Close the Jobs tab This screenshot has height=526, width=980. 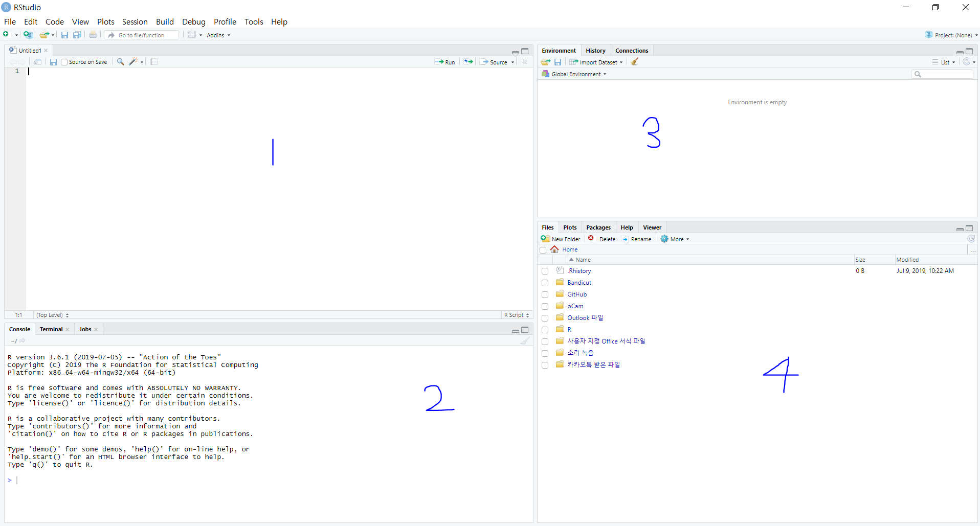[96, 330]
